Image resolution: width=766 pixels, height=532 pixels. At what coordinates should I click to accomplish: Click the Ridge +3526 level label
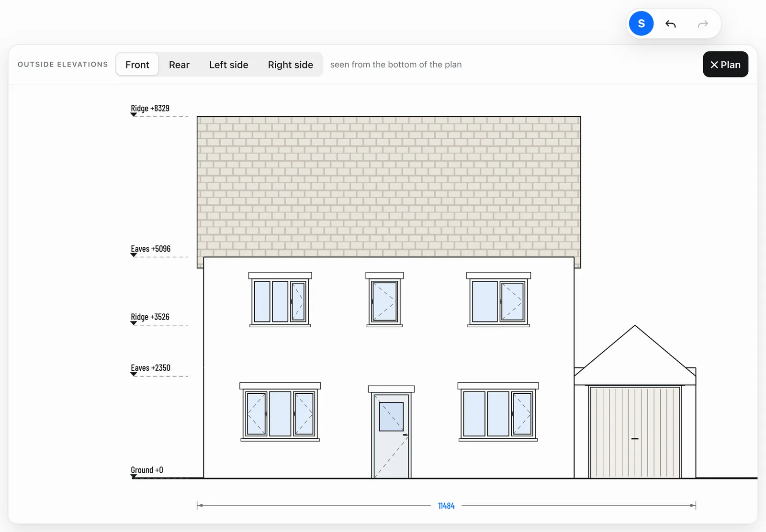tap(150, 317)
